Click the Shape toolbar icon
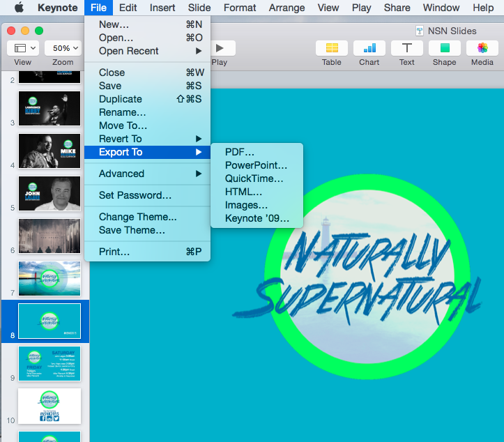This screenshot has width=504, height=442. pos(445,48)
